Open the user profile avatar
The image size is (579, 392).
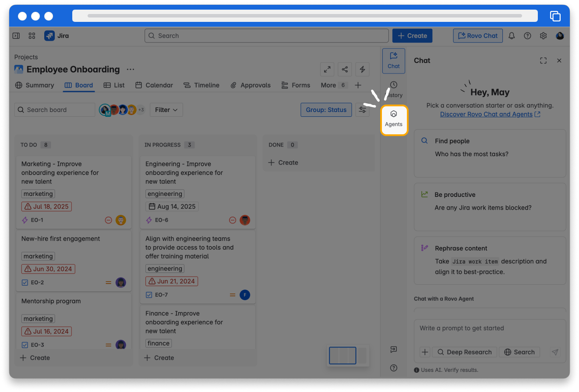coord(560,36)
